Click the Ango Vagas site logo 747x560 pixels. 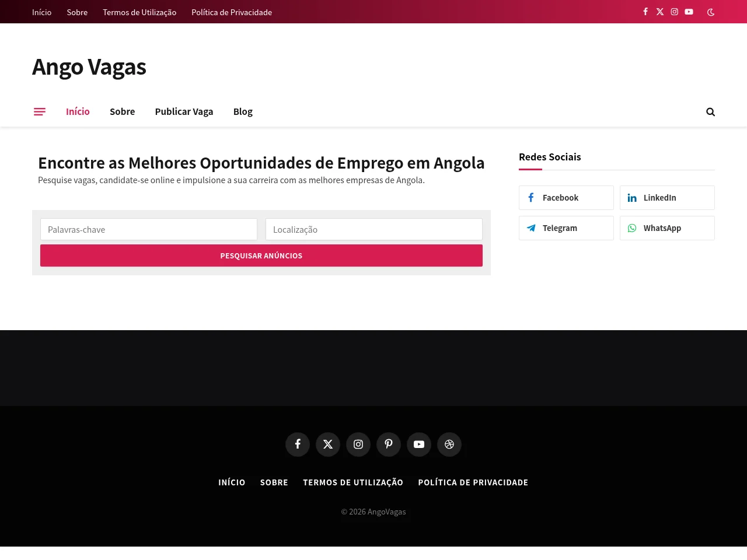(x=89, y=67)
